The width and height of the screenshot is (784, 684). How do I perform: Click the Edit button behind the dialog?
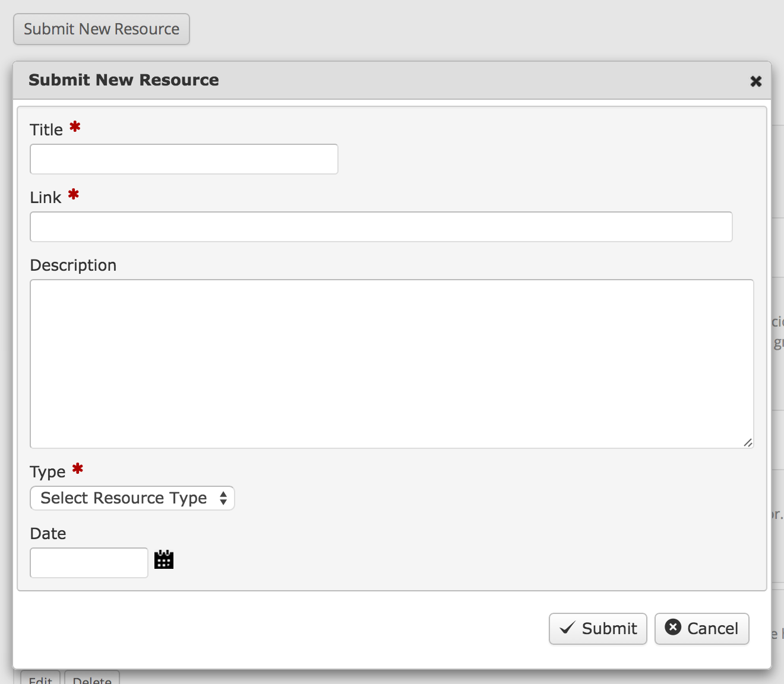tap(40, 678)
